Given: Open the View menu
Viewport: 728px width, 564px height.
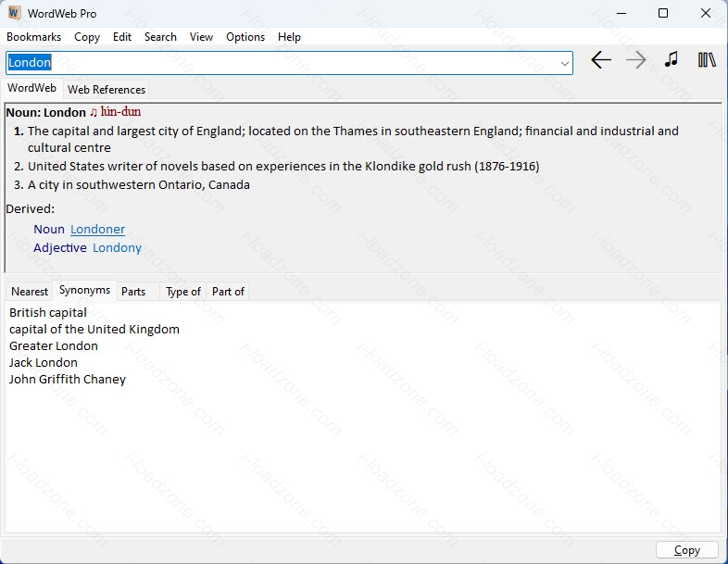Looking at the screenshot, I should click(201, 37).
